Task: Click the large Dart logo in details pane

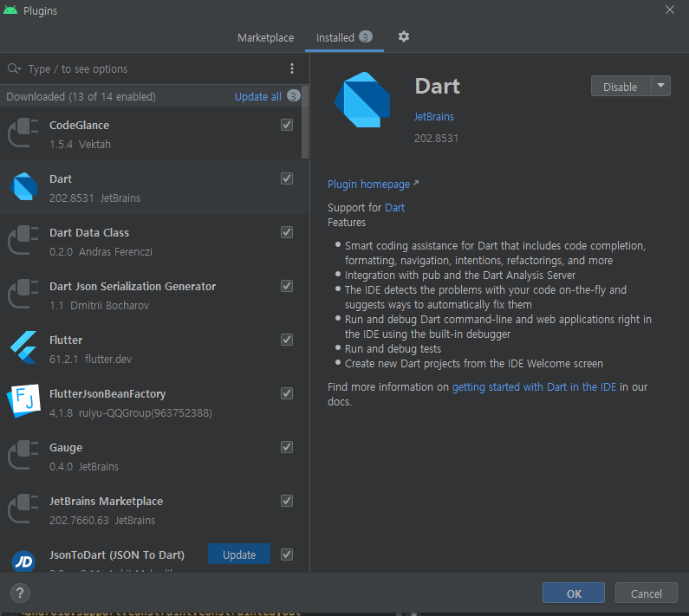Action: tap(362, 100)
